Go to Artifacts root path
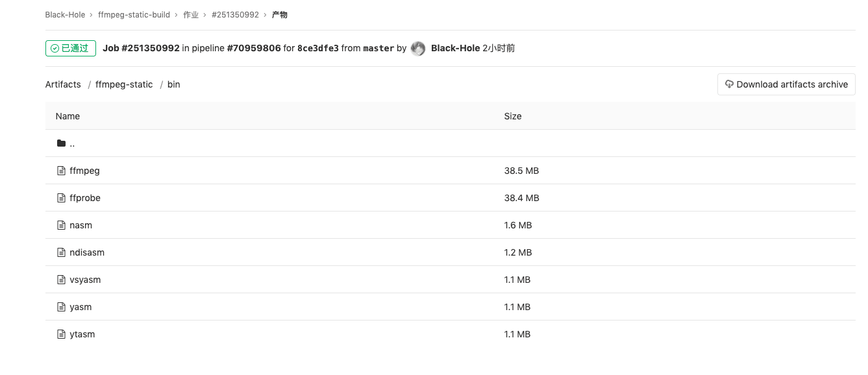Viewport: 868px width, 375px height. click(63, 84)
